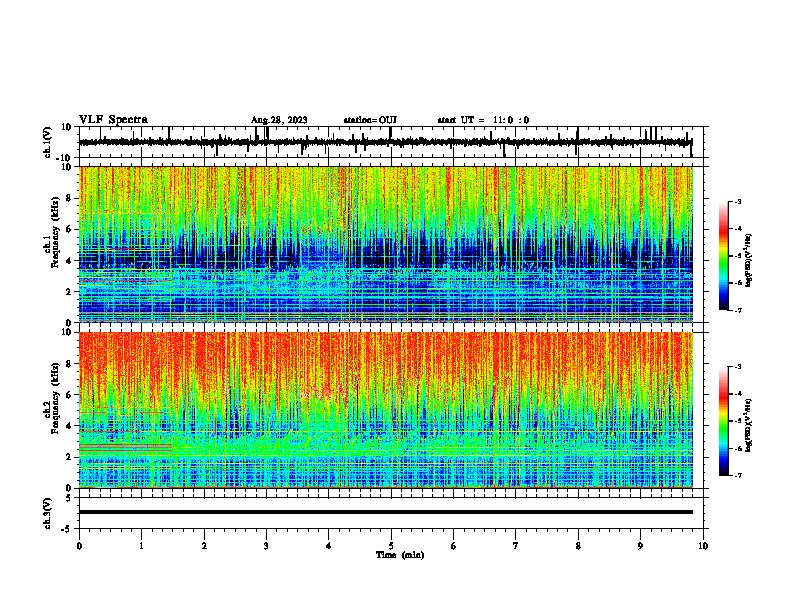Click the "6" tick on ch.1 frequency axis
The image size is (792, 612).
69,229
